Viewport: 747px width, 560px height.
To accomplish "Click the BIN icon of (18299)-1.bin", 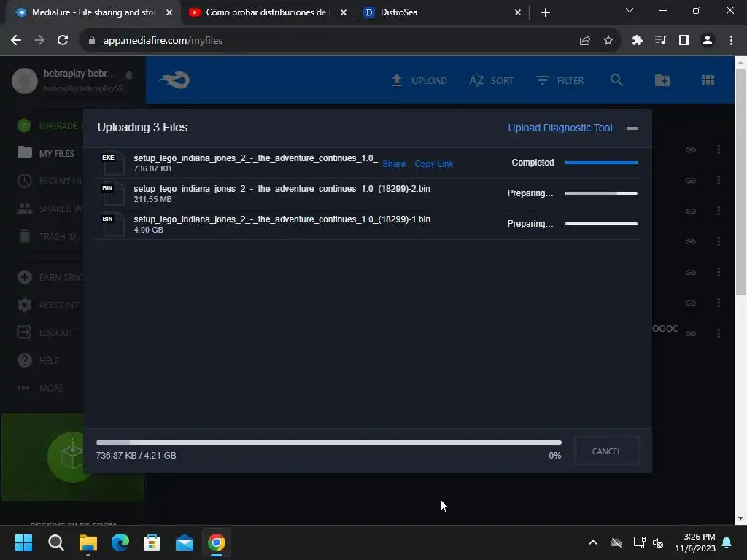I will click(x=112, y=225).
